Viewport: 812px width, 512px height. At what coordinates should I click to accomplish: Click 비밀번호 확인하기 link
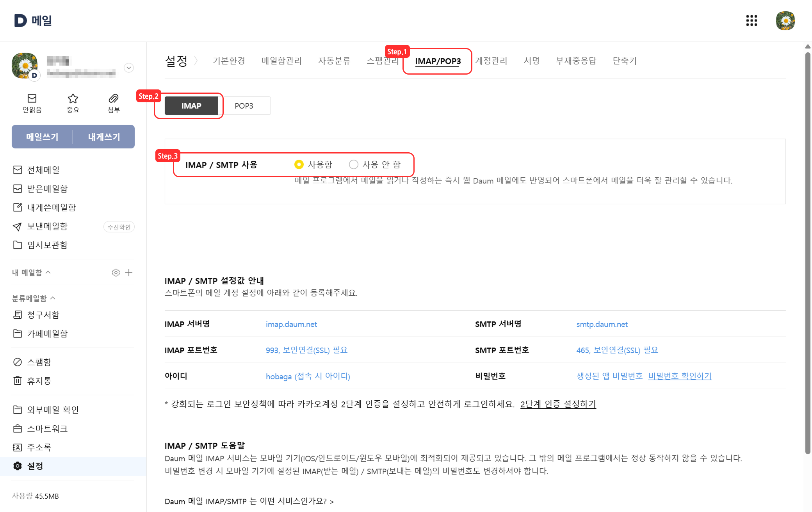pos(680,376)
